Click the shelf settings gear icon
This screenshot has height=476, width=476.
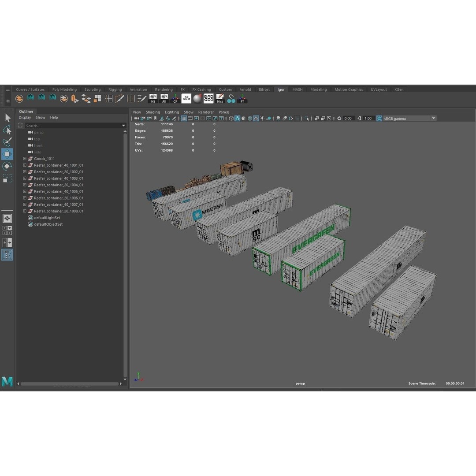click(8, 101)
